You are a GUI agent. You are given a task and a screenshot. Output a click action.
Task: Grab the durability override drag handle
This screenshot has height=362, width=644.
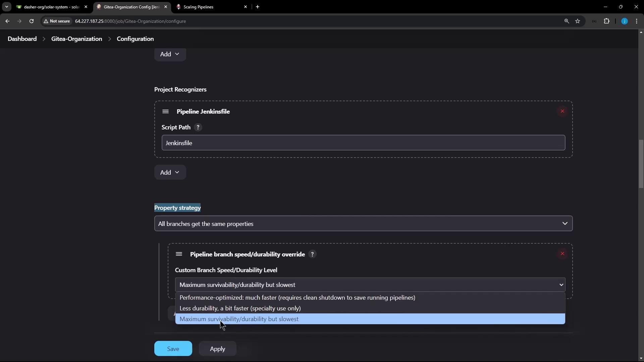179,254
